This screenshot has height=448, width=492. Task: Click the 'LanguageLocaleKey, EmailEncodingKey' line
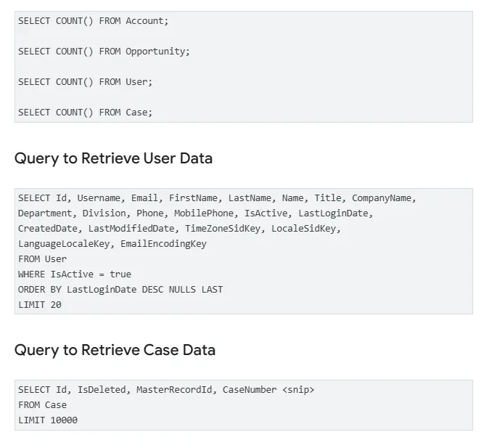(x=112, y=244)
